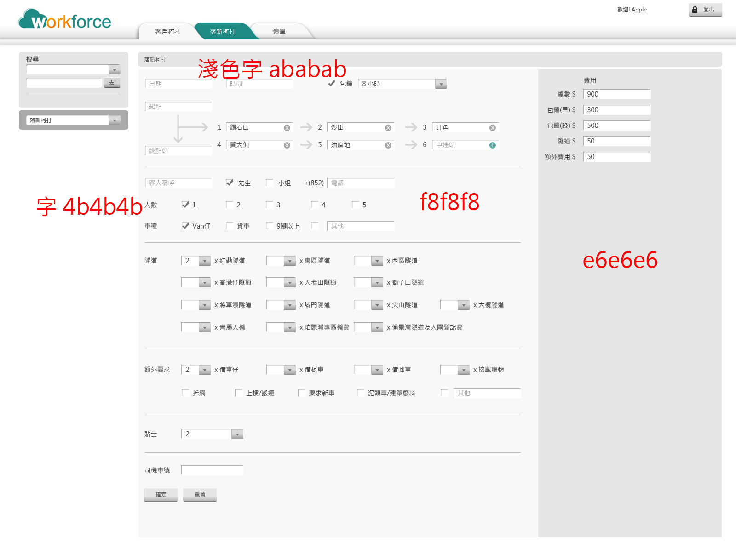Click the 總數 $ fee input field
Image resolution: width=736 pixels, height=560 pixels.
617,94
